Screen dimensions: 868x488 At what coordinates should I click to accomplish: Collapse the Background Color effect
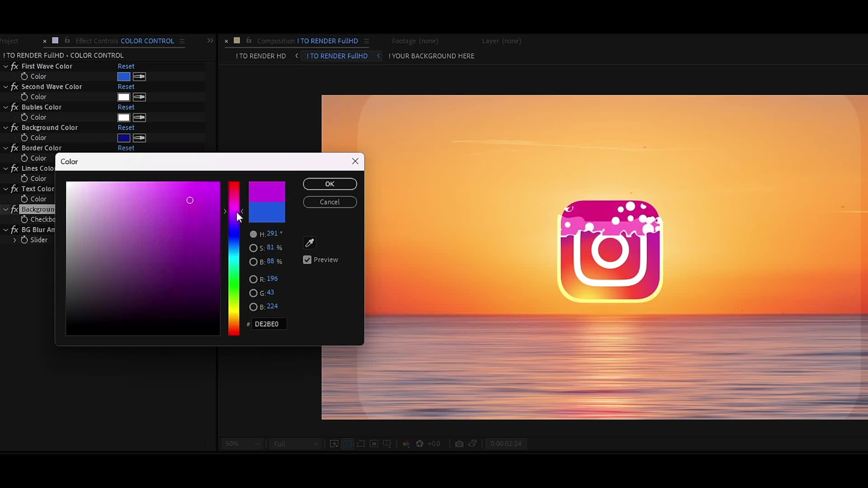pyautogui.click(x=6, y=127)
